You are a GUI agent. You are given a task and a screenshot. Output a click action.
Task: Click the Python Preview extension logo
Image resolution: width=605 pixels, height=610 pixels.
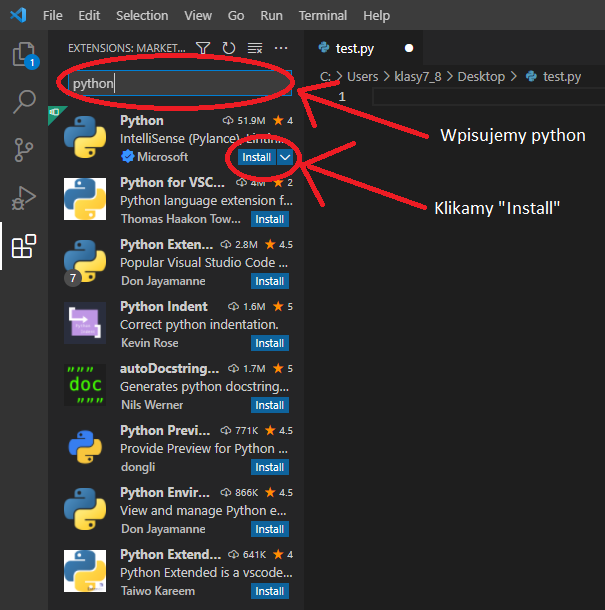point(85,447)
